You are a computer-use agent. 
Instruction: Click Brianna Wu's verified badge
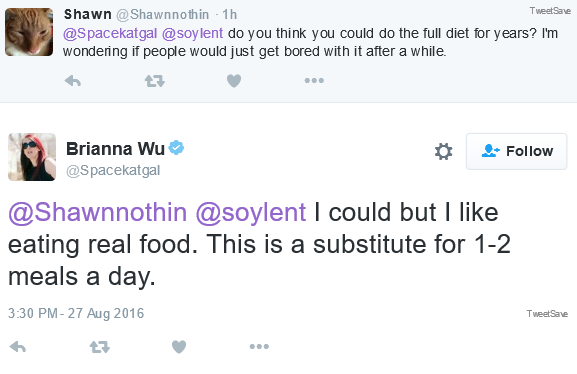[176, 148]
